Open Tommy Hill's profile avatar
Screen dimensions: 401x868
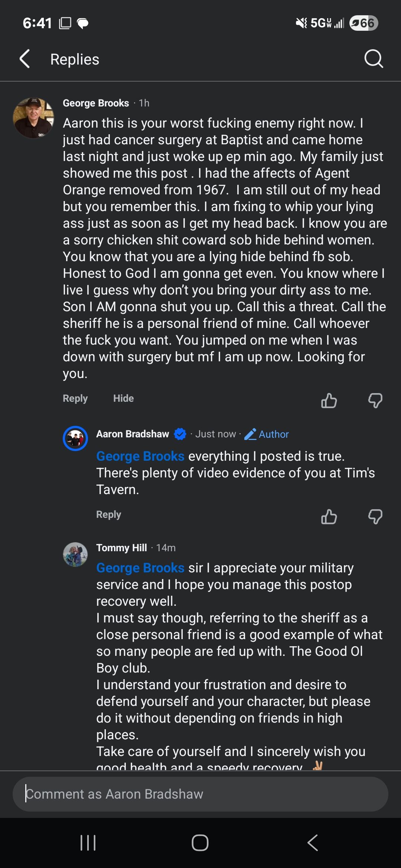pos(75,555)
